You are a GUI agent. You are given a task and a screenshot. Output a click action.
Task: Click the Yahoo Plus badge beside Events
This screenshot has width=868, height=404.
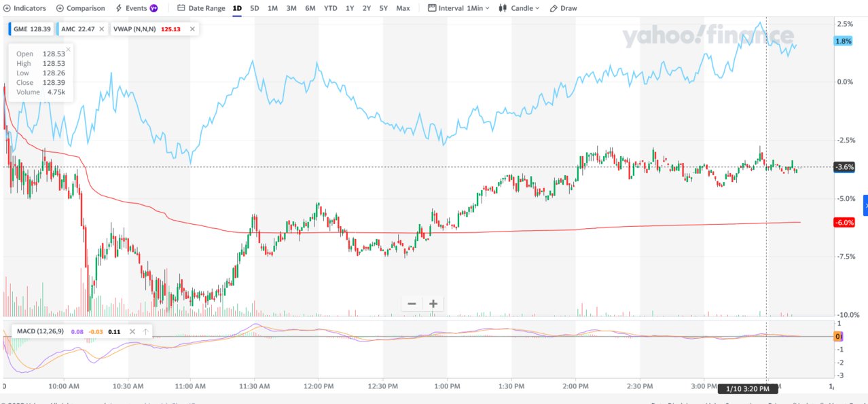click(x=153, y=8)
